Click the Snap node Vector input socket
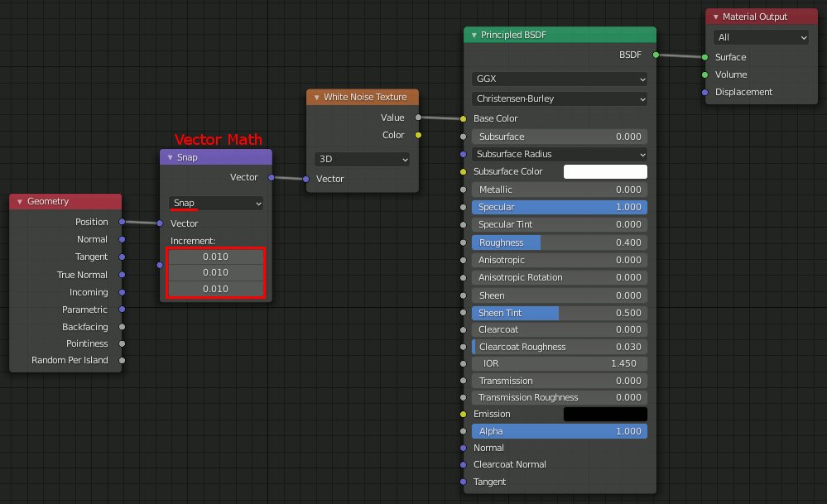The width and height of the screenshot is (827, 504). [x=160, y=223]
